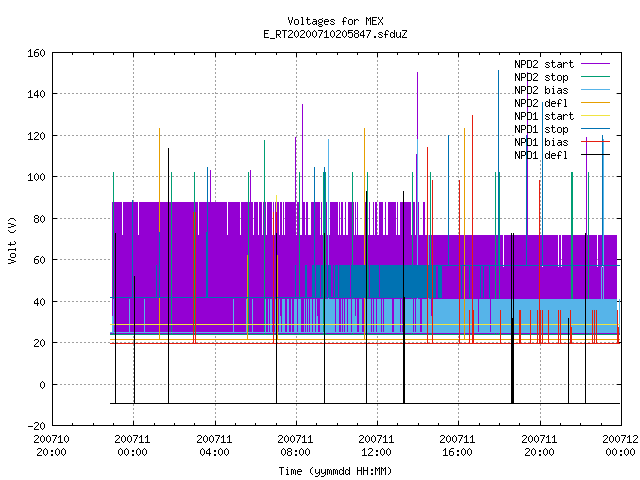Click the orange NPD2 defl legend line
This screenshot has width=640, height=480.
tap(595, 103)
